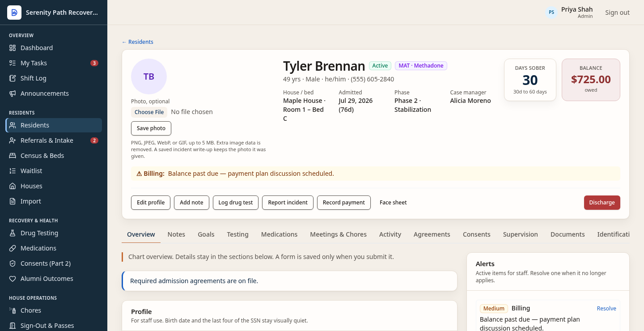The height and width of the screenshot is (331, 644).
Task: Click the Referrals & Intake person-plus icon
Action: [13, 140]
